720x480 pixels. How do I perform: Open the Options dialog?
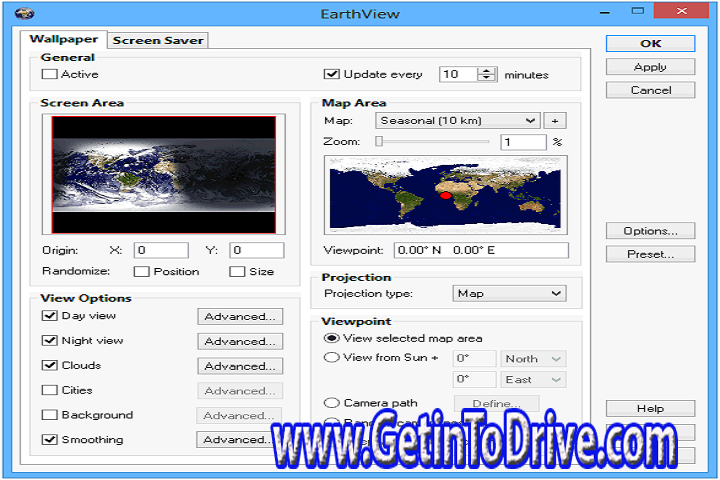[x=651, y=231]
